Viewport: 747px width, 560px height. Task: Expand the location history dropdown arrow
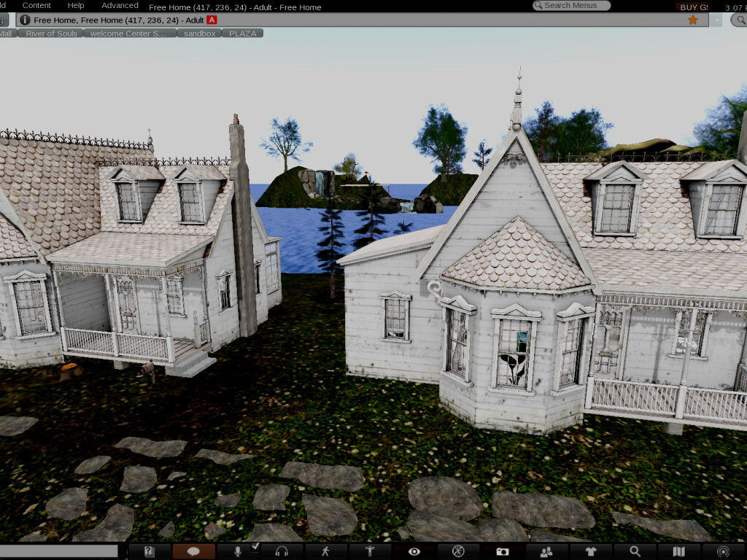pos(717,20)
